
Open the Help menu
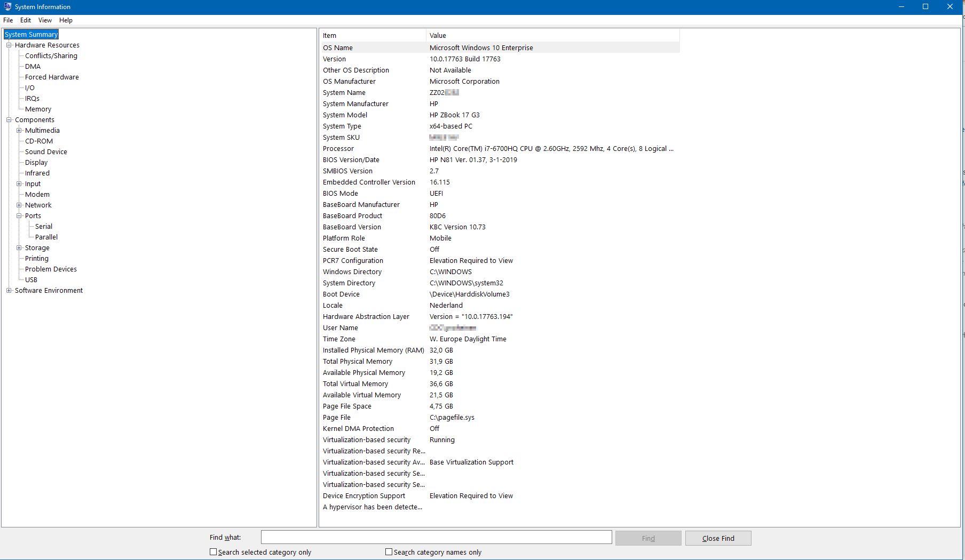click(66, 20)
